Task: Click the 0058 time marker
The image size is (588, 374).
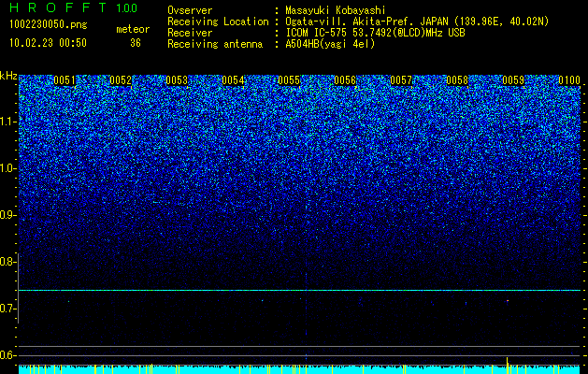Action: click(457, 80)
